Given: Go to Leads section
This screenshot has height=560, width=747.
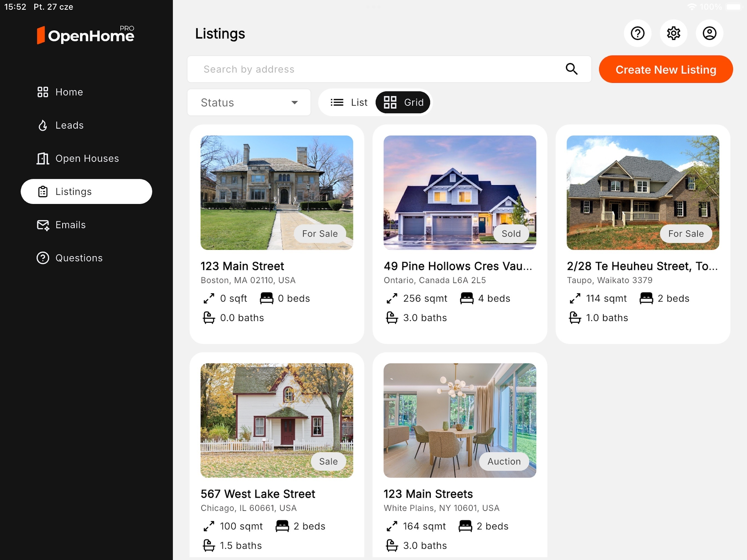Looking at the screenshot, I should (86, 125).
